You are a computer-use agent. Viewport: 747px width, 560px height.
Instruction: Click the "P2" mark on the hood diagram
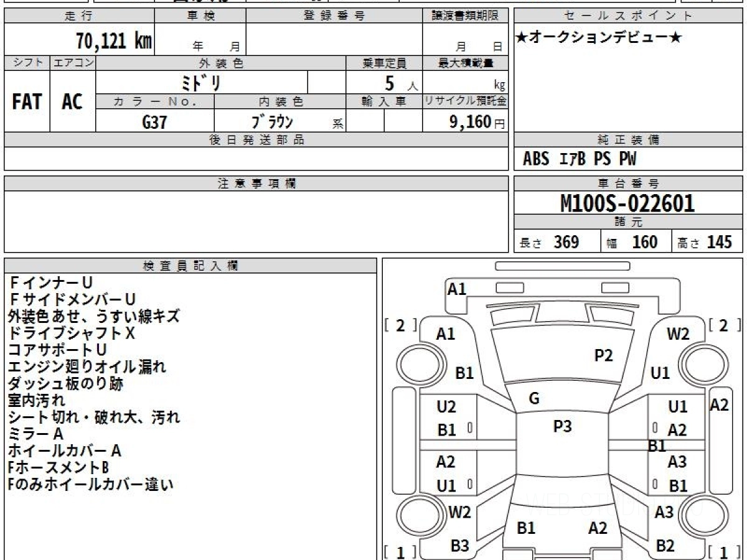click(x=604, y=355)
